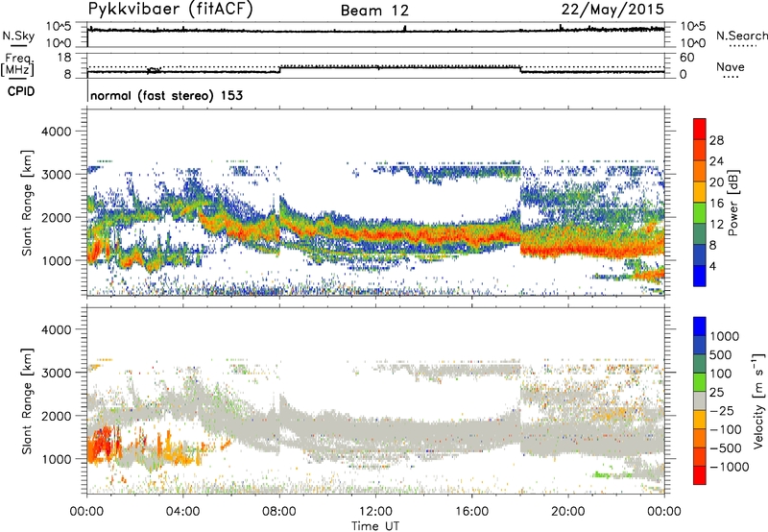
Task: Click the Nave legend label
Action: (731, 66)
